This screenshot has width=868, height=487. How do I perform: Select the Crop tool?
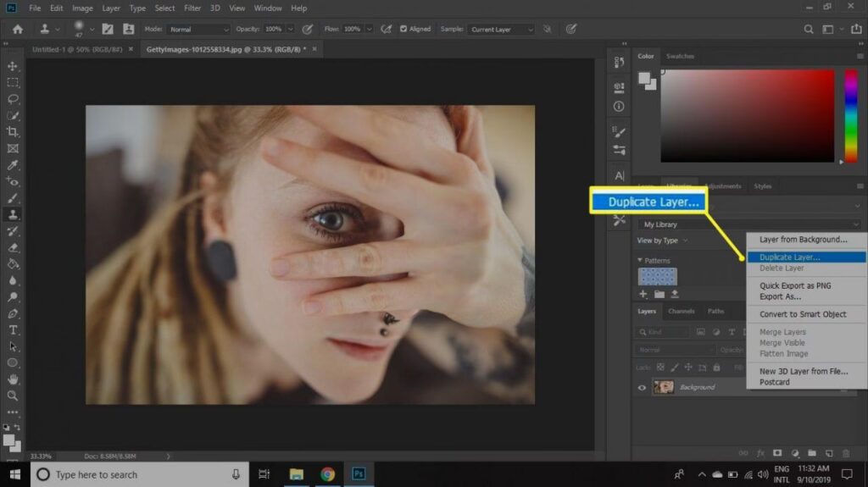pos(13,132)
